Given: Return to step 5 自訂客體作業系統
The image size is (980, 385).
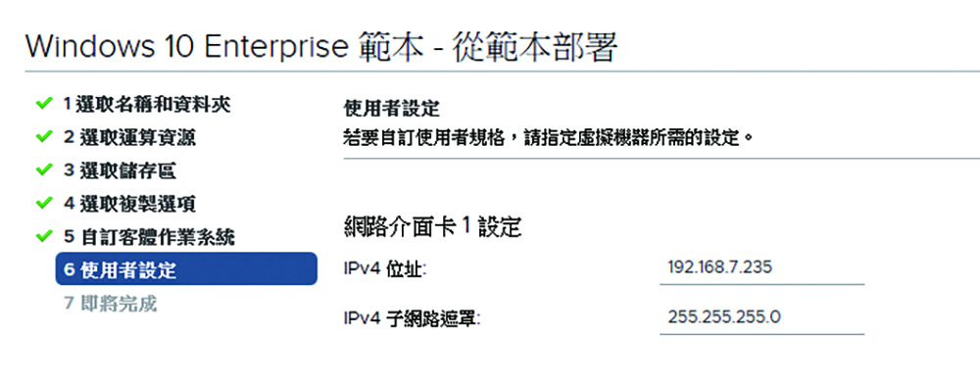Looking at the screenshot, I should click(x=149, y=237).
